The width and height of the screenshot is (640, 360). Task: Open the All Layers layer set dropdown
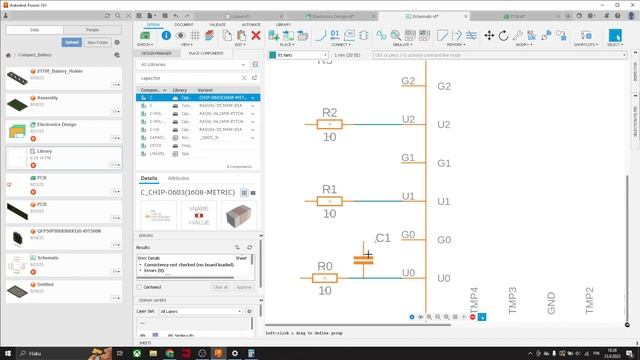[x=200, y=311]
